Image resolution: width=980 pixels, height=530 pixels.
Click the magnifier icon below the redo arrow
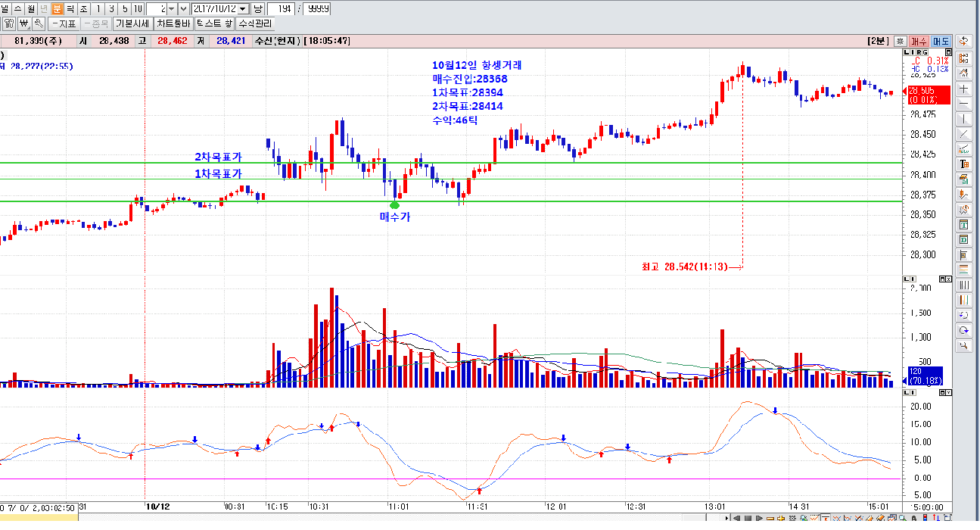(x=964, y=346)
